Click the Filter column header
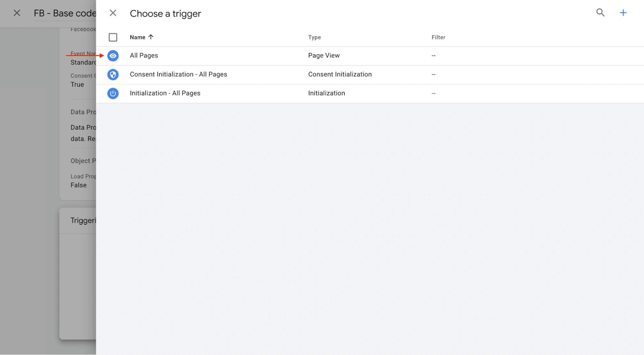Viewport: 644px width, 355px height. [438, 37]
